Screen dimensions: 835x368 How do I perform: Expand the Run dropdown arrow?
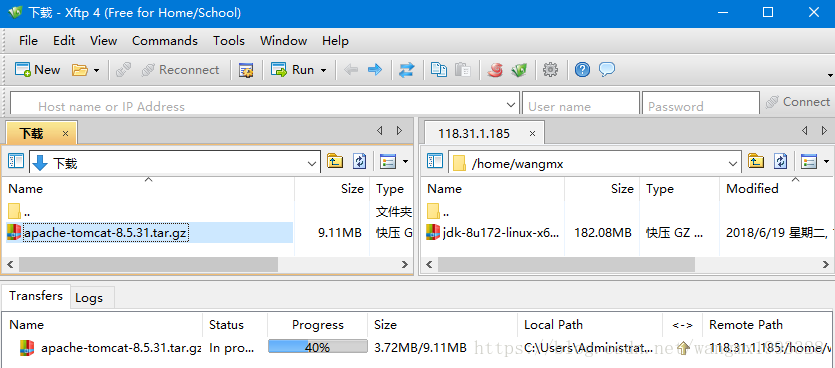(x=323, y=70)
